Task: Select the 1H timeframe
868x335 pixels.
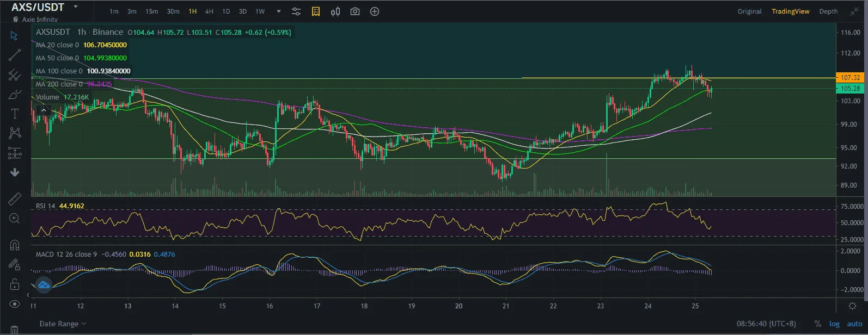Action: pyautogui.click(x=193, y=11)
